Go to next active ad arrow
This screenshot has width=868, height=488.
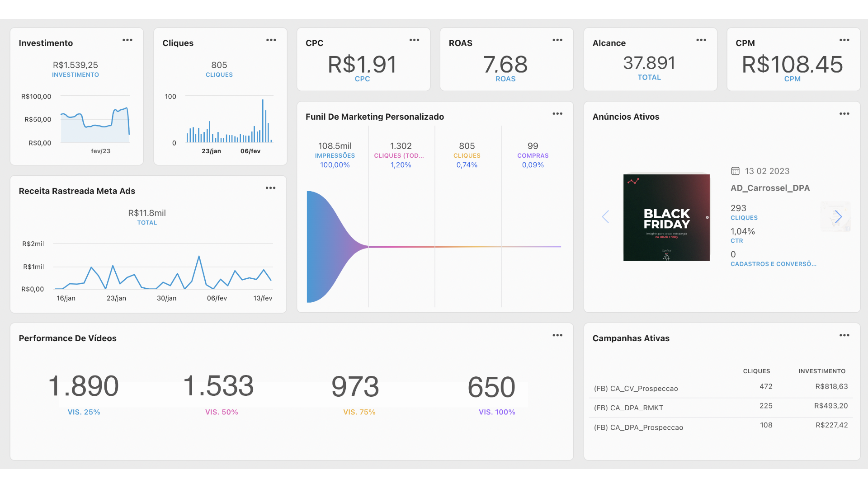pyautogui.click(x=838, y=217)
